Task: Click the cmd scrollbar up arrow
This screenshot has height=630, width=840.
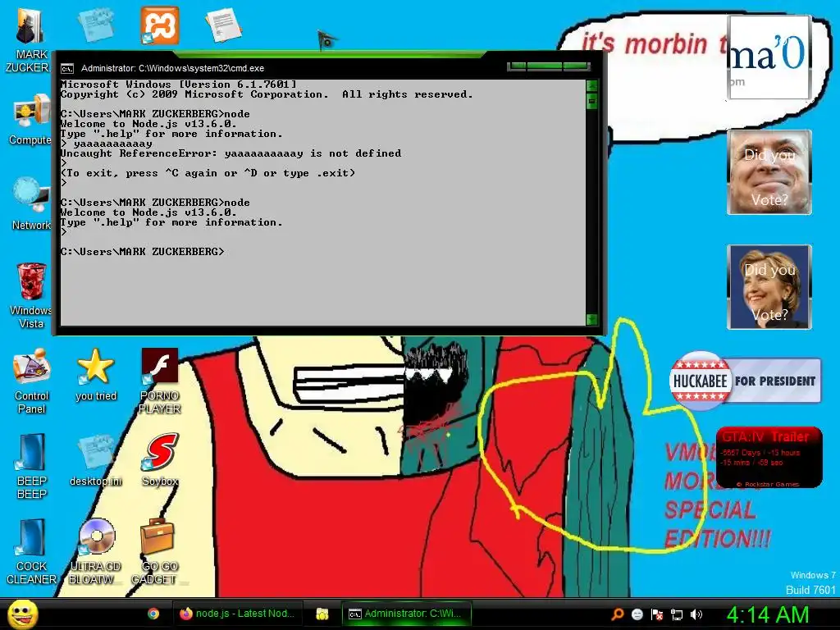Action: click(x=592, y=85)
